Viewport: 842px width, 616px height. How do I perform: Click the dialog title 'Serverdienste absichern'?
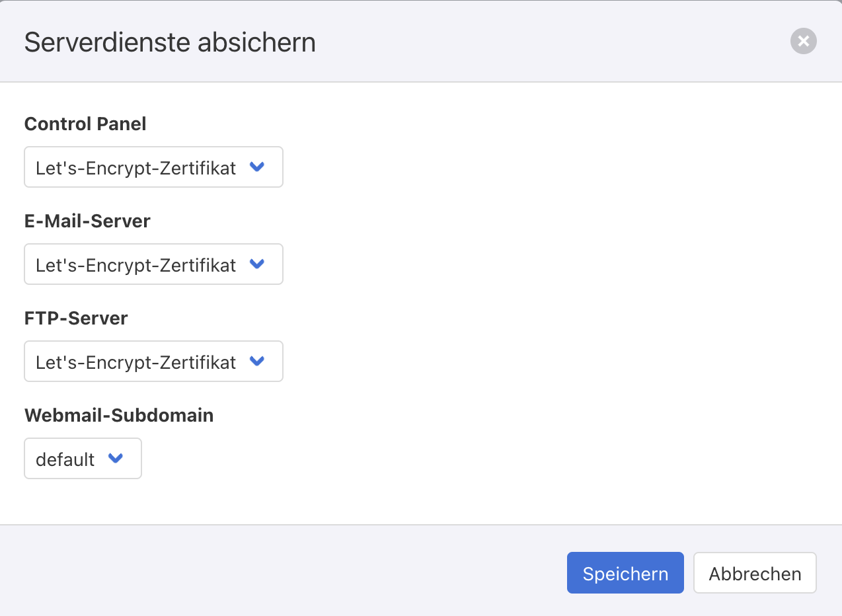tap(170, 42)
